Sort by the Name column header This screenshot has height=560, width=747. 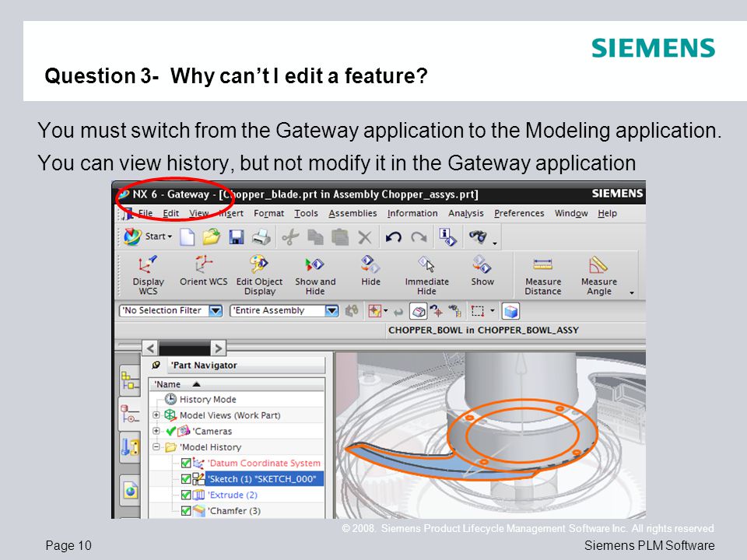point(237,384)
